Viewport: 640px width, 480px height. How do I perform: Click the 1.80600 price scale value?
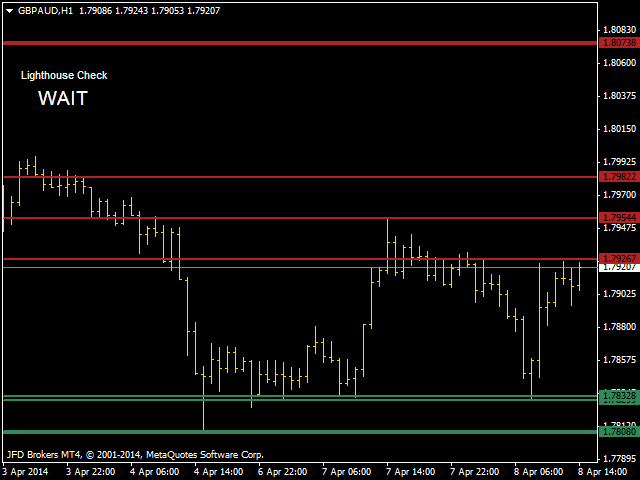620,63
